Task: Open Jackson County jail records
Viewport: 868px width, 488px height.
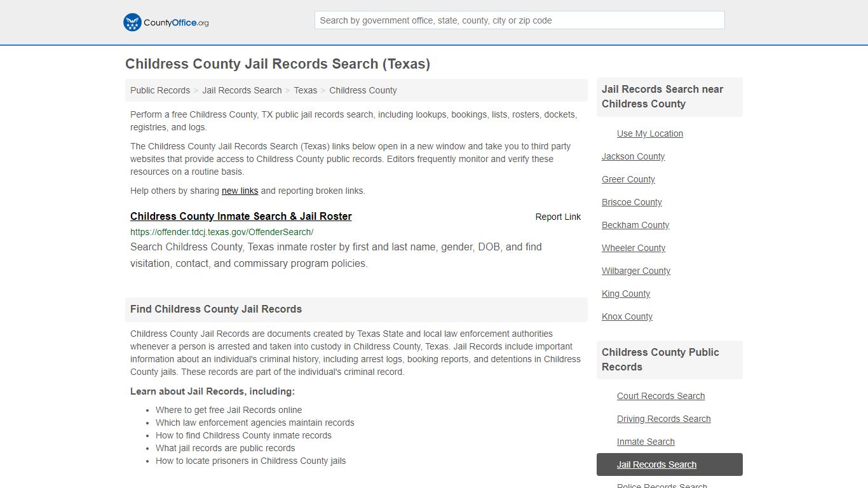Action: (x=633, y=156)
